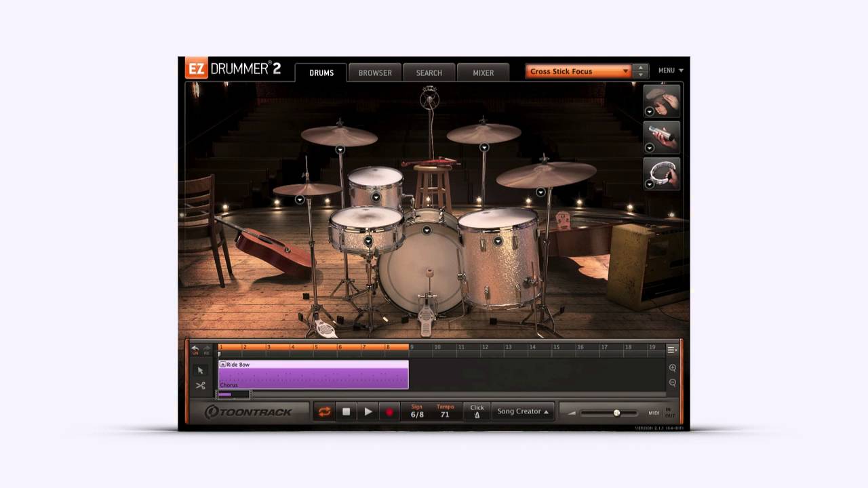This screenshot has height=488, width=868.
Task: Click the undo arrow in timeline
Action: point(195,349)
